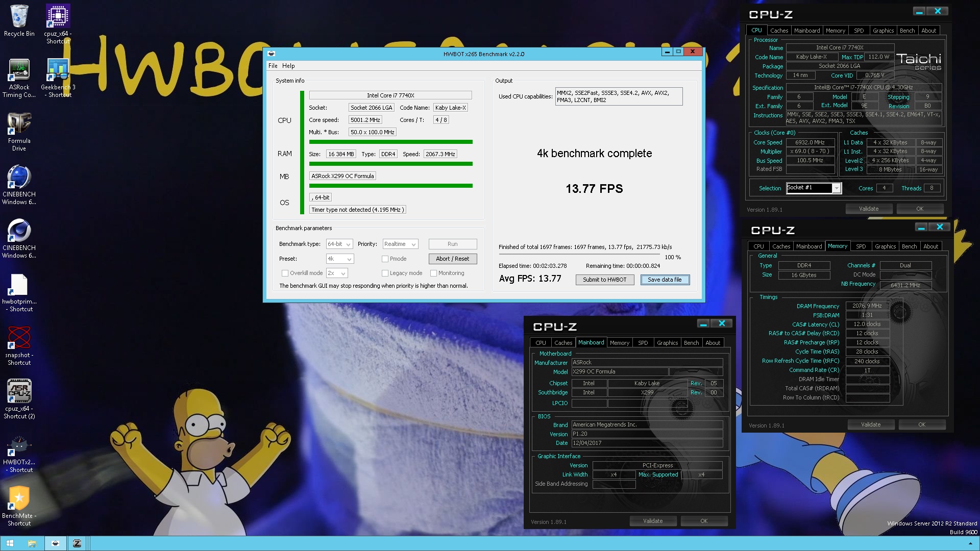The height and width of the screenshot is (551, 980).
Task: Select the CPU-Z taskbar icon
Action: pos(77,543)
